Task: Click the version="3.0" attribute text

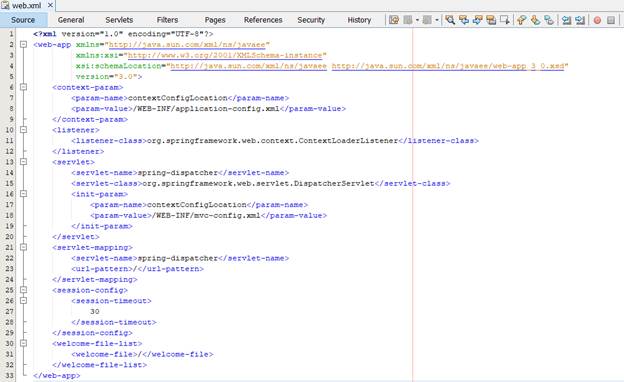Action: [109, 77]
